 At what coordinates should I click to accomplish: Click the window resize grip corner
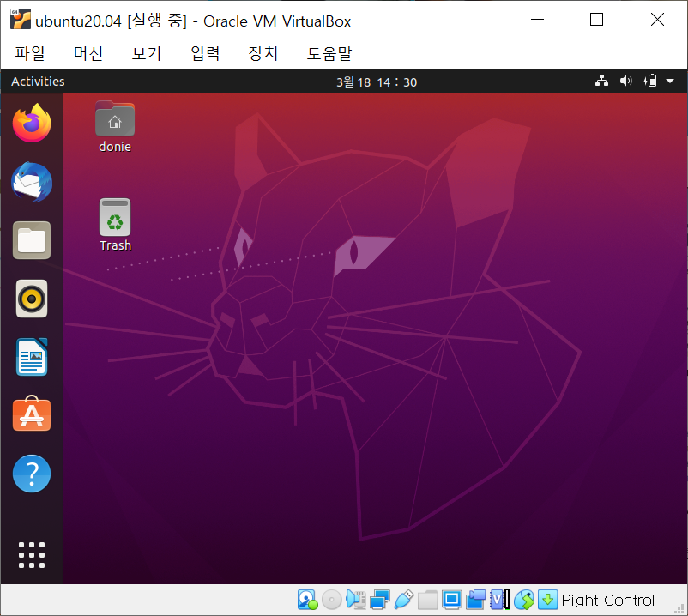[679, 608]
